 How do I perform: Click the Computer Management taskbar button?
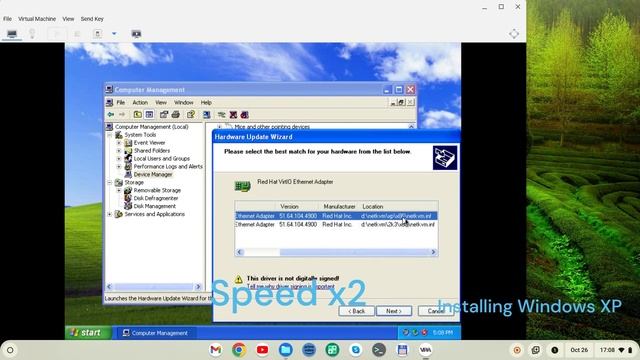click(x=156, y=333)
